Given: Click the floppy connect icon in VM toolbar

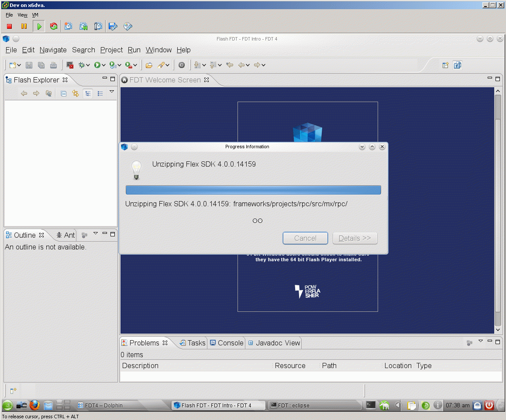Looking at the screenshot, I should pos(113,27).
